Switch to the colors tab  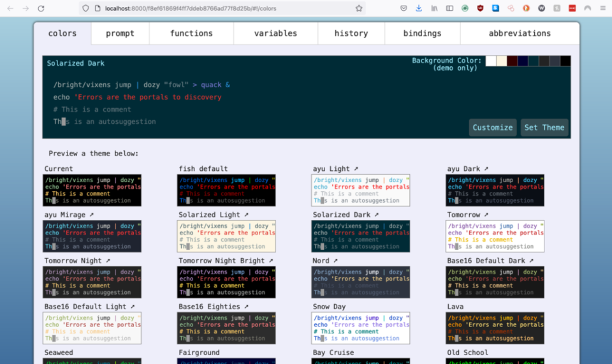(62, 34)
